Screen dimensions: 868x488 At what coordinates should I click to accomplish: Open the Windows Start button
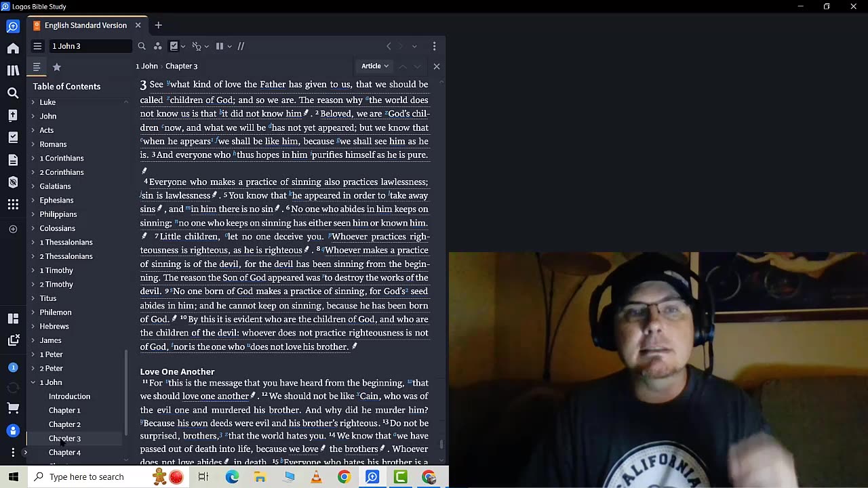point(14,477)
